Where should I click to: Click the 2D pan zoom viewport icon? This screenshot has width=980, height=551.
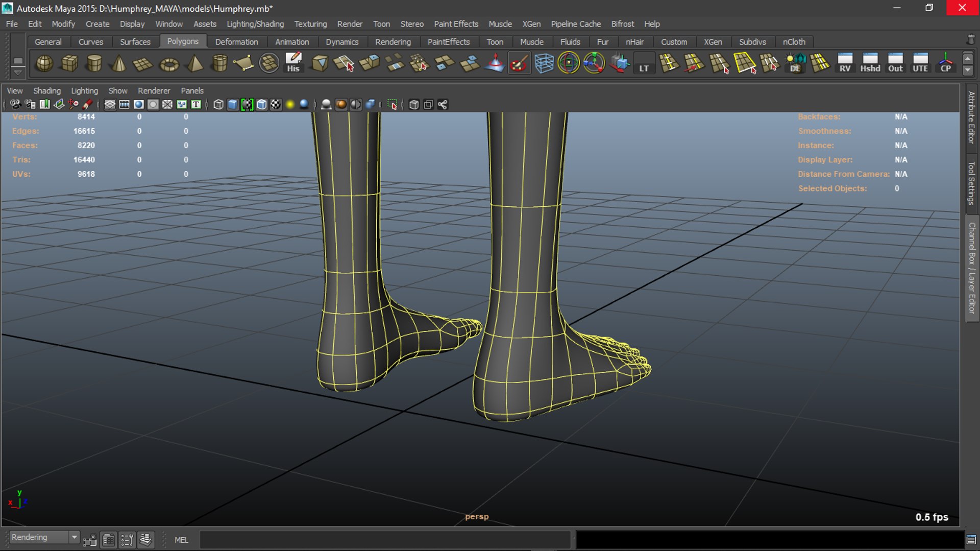(x=73, y=105)
